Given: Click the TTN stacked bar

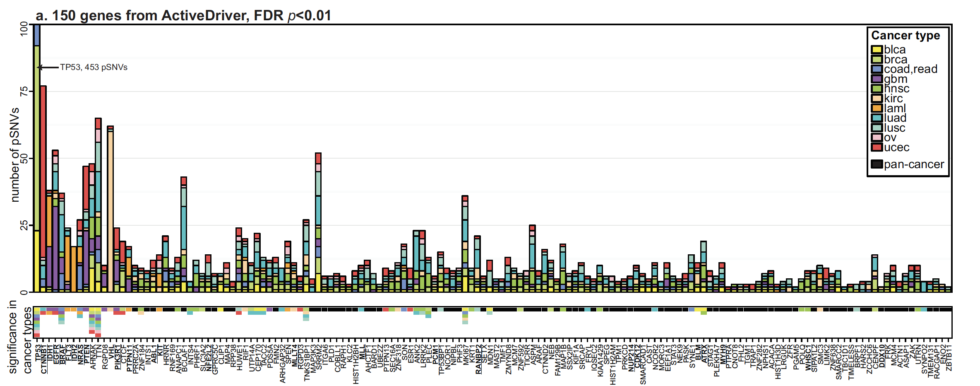Looking at the screenshot, I should click(x=98, y=205).
